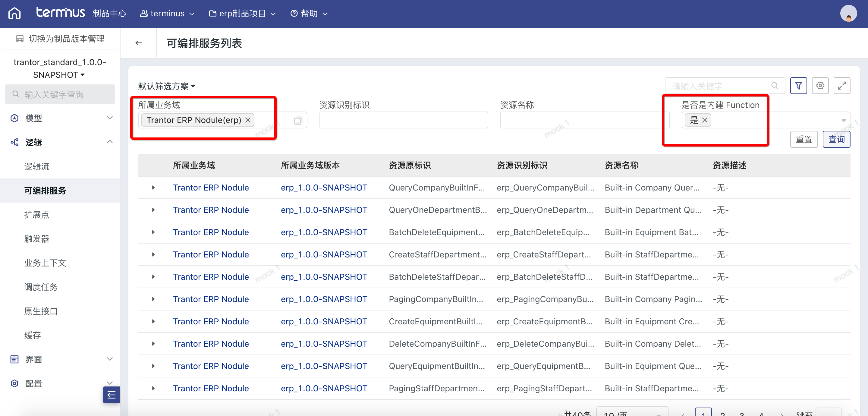
Task: Open table settings gear icon
Action: tap(820, 86)
